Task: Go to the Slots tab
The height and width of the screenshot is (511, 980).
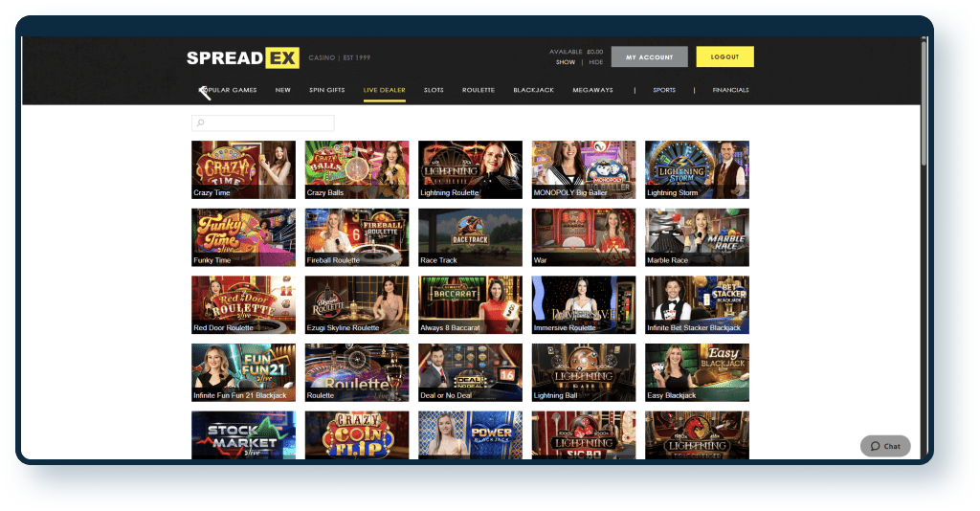Action: pyautogui.click(x=434, y=90)
